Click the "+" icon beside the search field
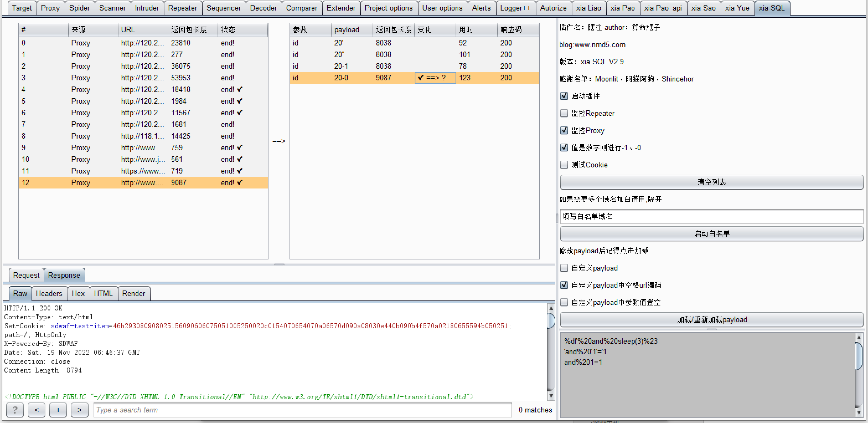 click(58, 410)
